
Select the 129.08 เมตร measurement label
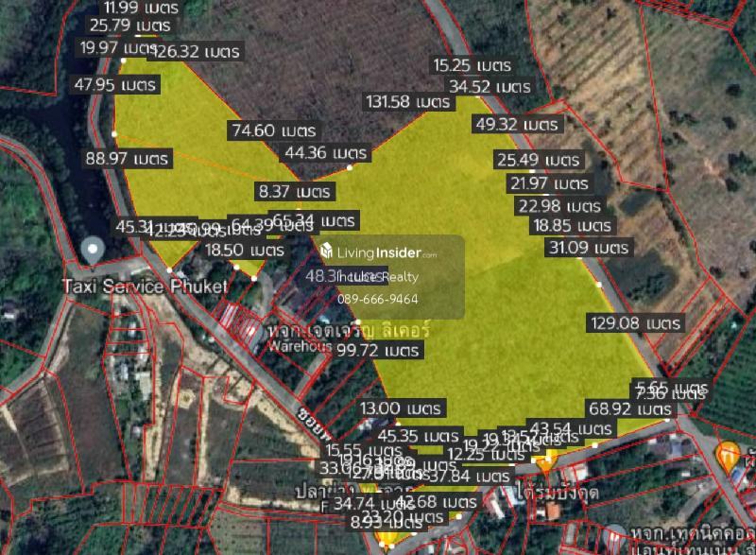tap(636, 322)
